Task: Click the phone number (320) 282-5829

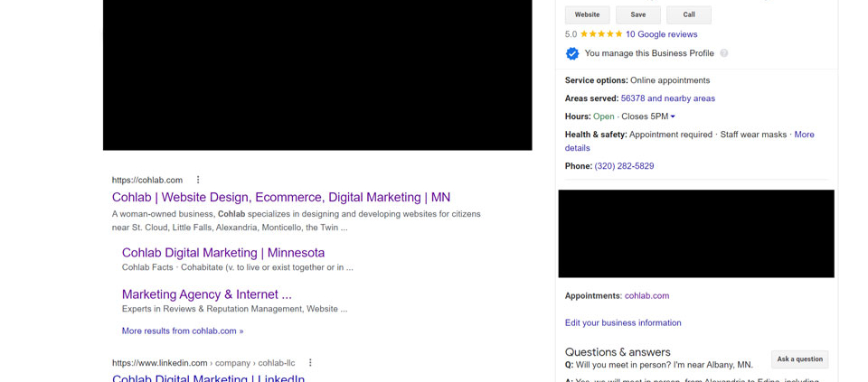Action: pos(624,166)
